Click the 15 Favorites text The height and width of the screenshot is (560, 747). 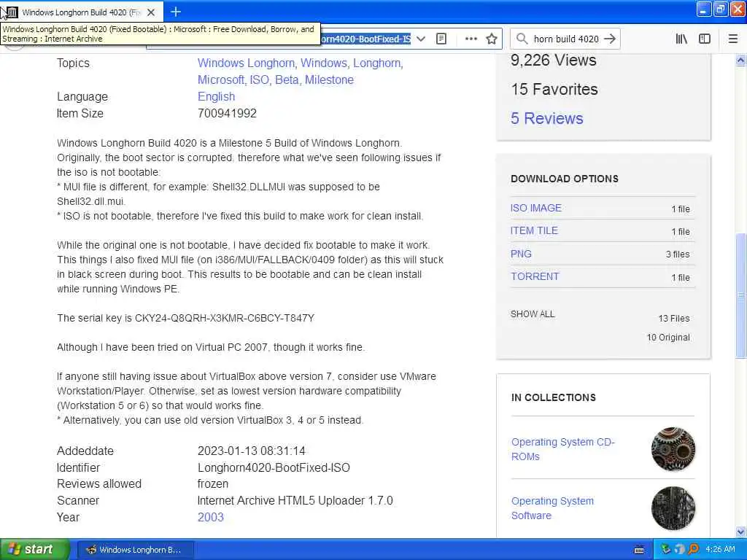coord(554,90)
